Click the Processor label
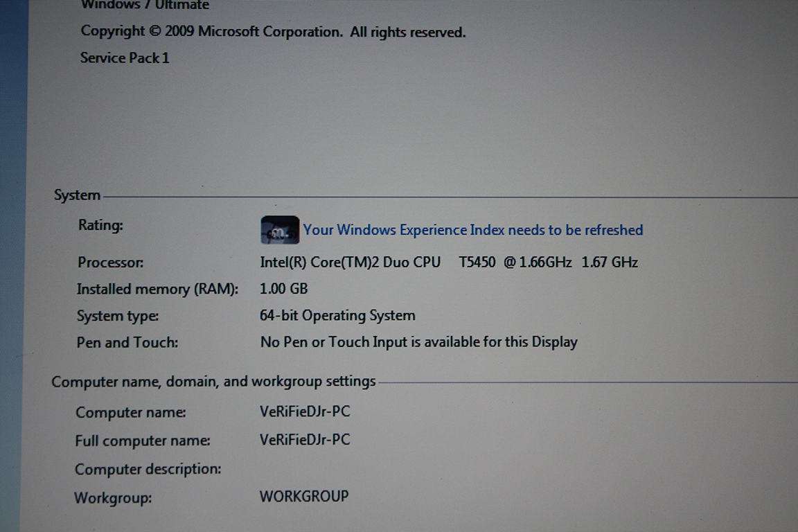The image size is (798, 532). tap(110, 262)
